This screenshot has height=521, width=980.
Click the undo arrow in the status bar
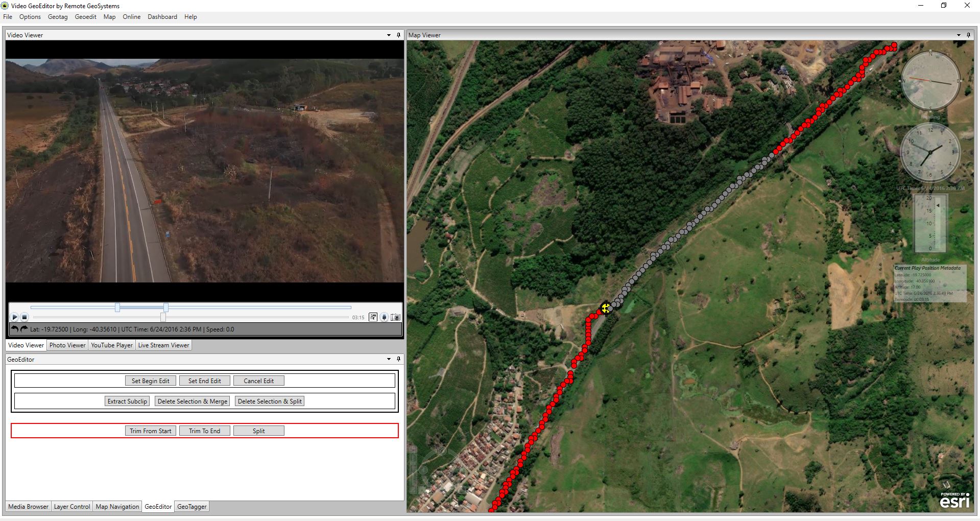15,329
